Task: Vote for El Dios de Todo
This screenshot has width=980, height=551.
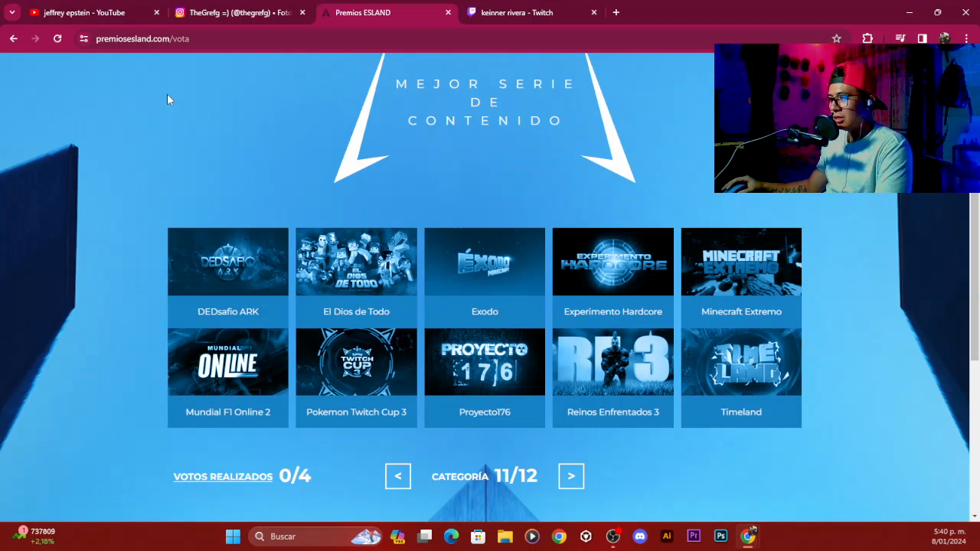Action: pos(357,277)
